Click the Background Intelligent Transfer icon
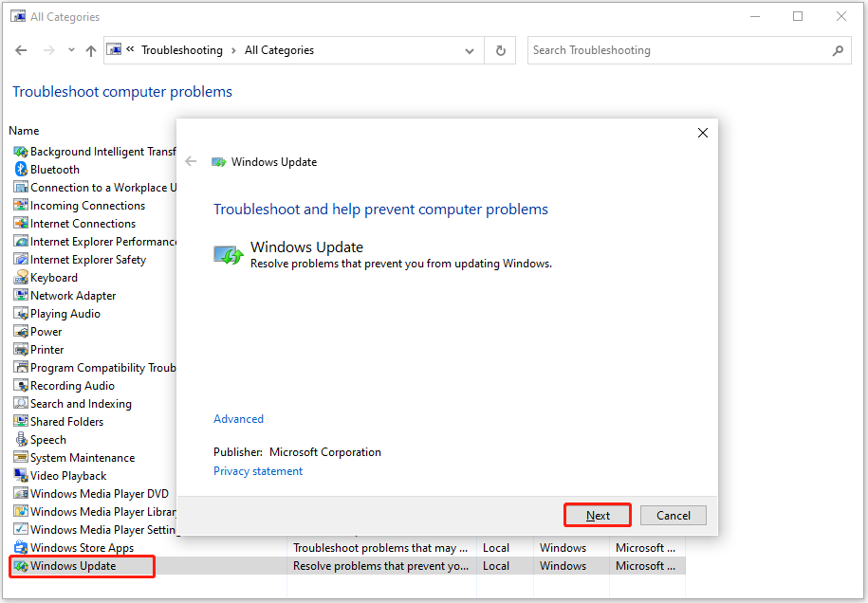The image size is (868, 603). (x=21, y=152)
